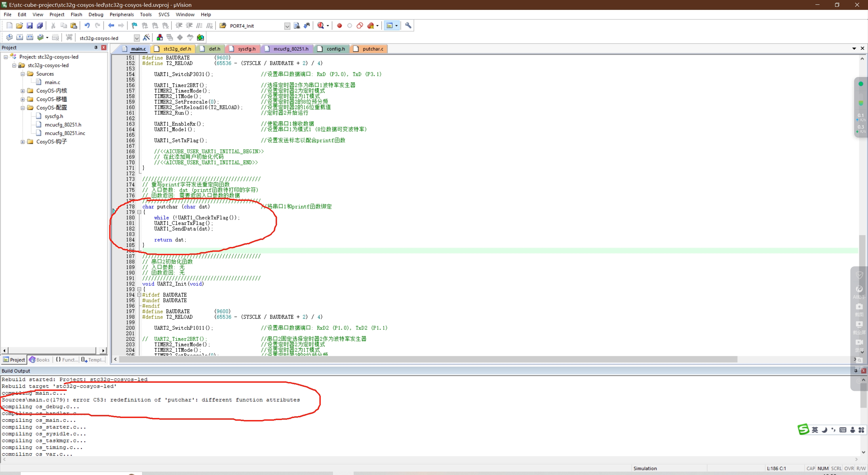Start the debug session magnifier icon
The width and height of the screenshot is (868, 475).
pyautogui.click(x=320, y=25)
